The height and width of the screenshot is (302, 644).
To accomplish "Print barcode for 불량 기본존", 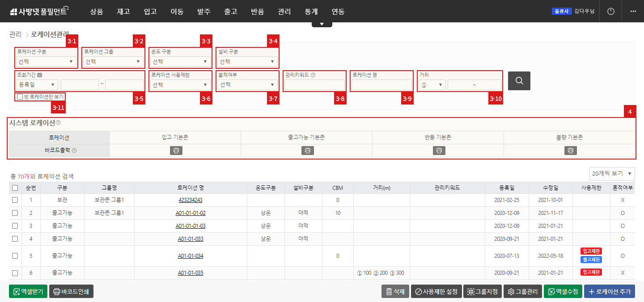I will pos(571,151).
